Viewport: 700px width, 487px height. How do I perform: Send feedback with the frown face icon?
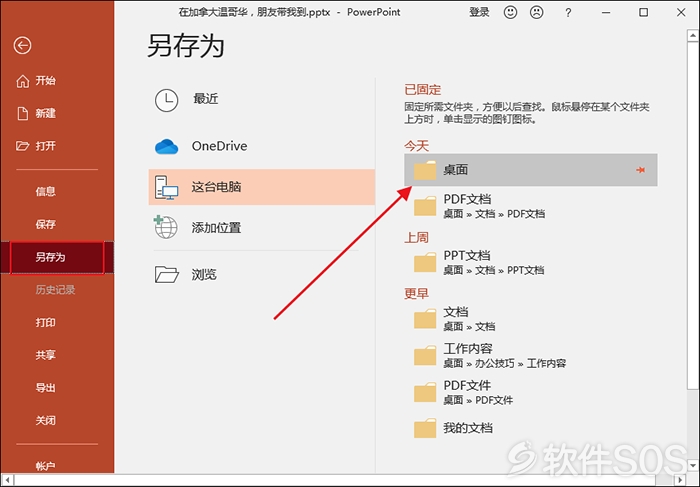click(x=537, y=12)
